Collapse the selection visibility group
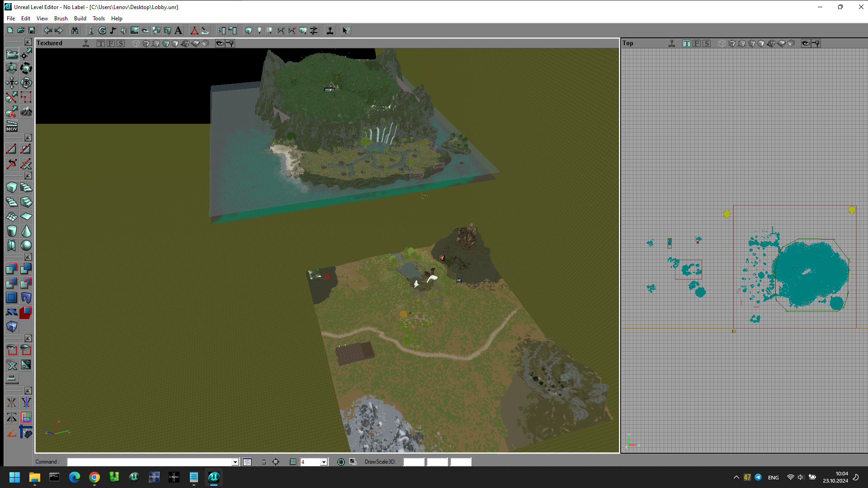Image resolution: width=868 pixels, height=488 pixels. tap(28, 338)
